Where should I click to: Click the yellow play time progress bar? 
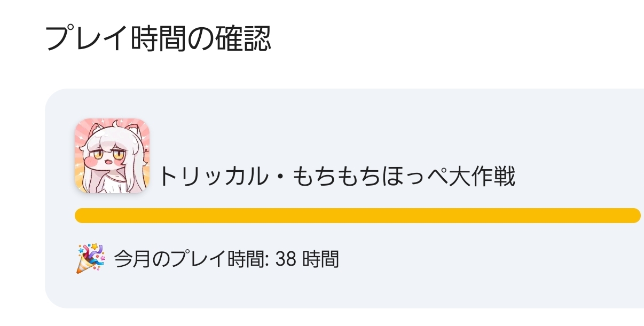click(x=357, y=216)
